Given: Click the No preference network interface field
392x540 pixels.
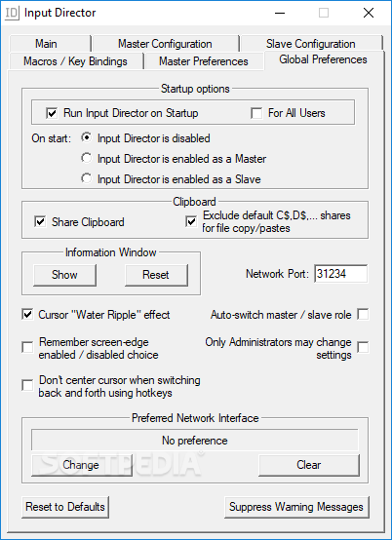Looking at the screenshot, I should [195, 441].
